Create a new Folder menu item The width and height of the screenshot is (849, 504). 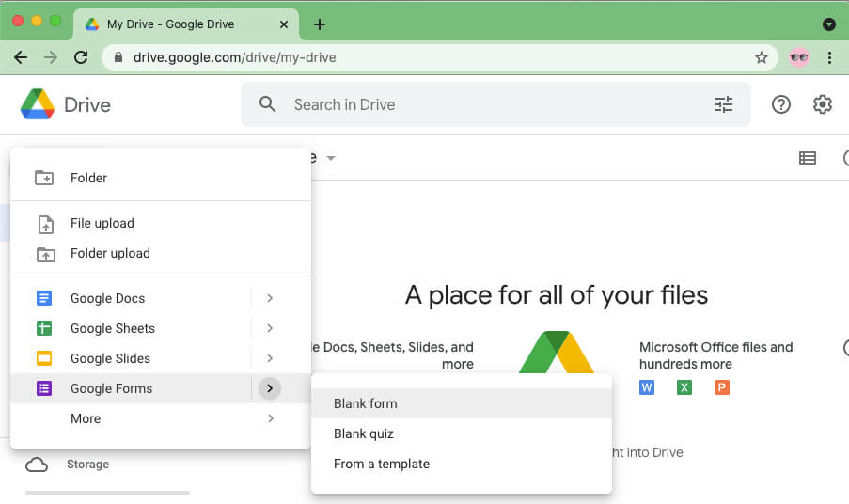point(160,178)
